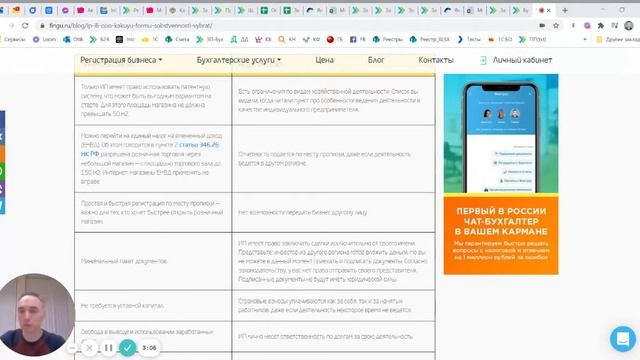640x360 pixels.
Task: Open the 1С БО bookmark
Action: [x=500, y=40]
